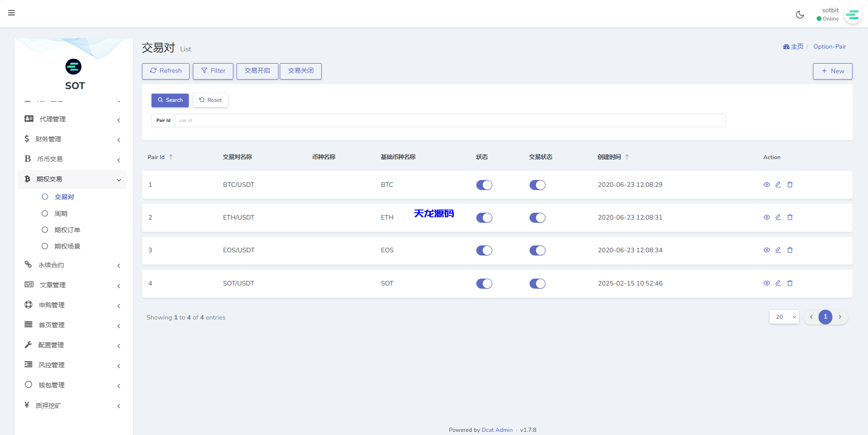Sort by 创建时间 arrow

(x=627, y=157)
